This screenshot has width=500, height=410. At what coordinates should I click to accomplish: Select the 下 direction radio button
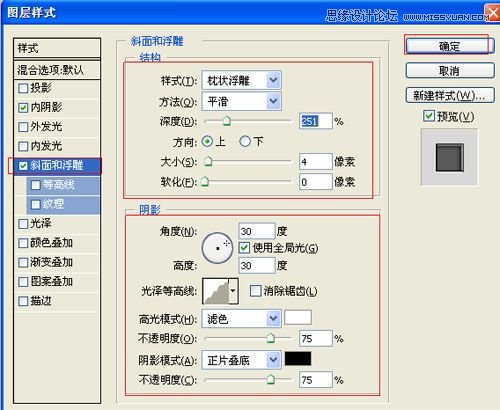point(245,142)
